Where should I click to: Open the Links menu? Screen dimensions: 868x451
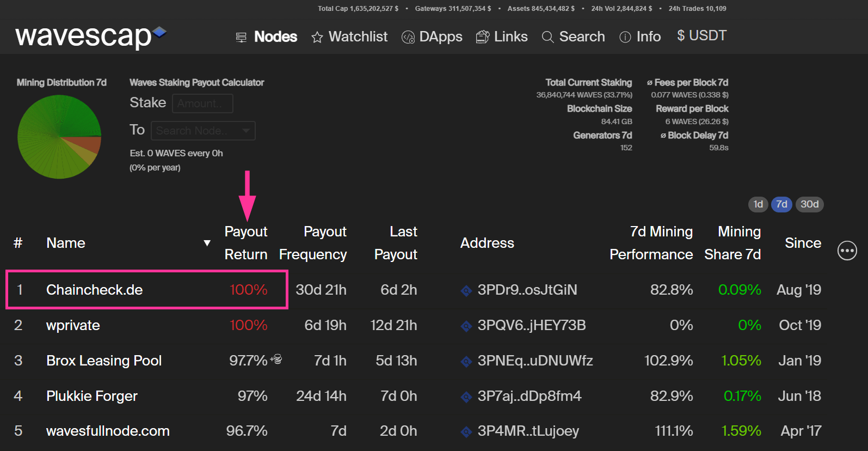(x=511, y=36)
